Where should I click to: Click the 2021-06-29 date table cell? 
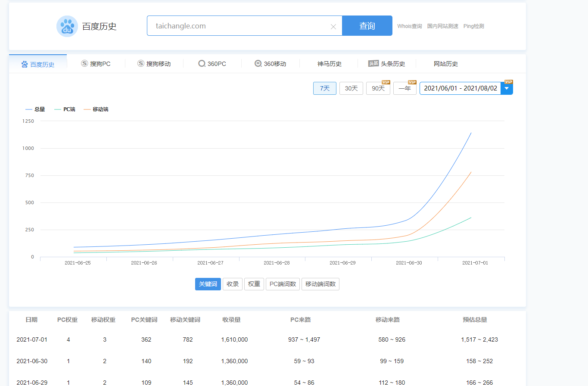pos(32,383)
